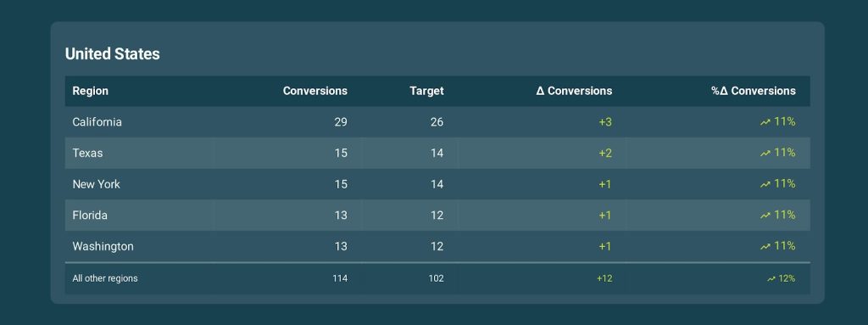The image size is (868, 325).
Task: Select the Washington region name
Action: click(103, 246)
